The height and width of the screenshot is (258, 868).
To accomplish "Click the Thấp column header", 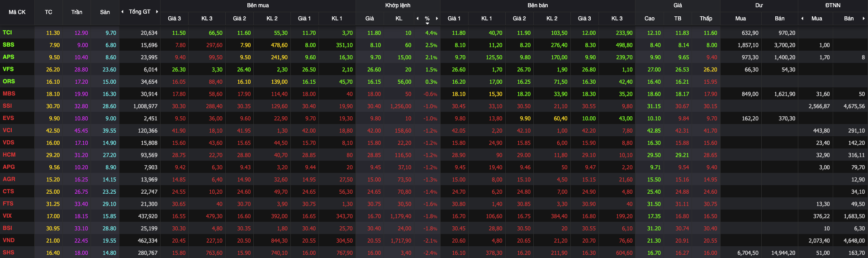I will pos(706,19).
